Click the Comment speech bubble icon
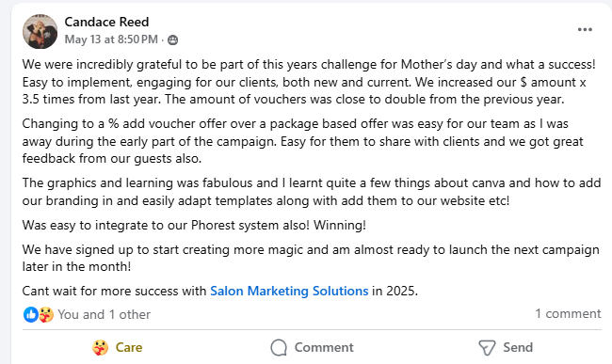Screen dimensions: 612x364 coord(279,347)
